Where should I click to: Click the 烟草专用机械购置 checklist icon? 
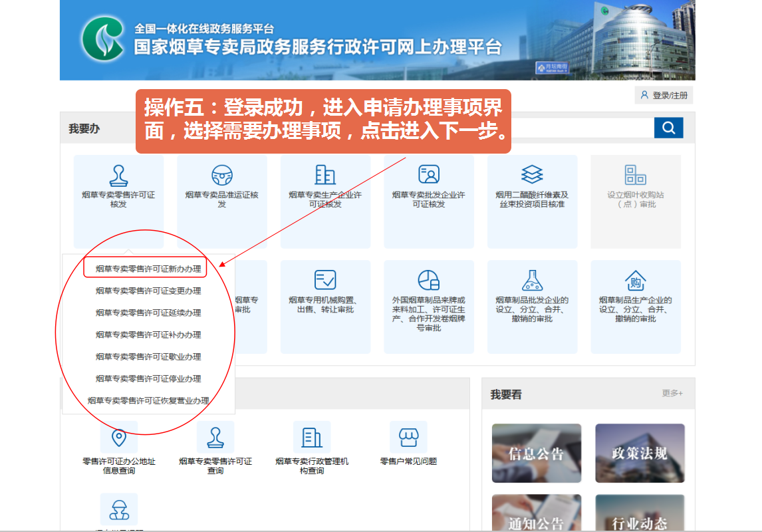pos(325,280)
